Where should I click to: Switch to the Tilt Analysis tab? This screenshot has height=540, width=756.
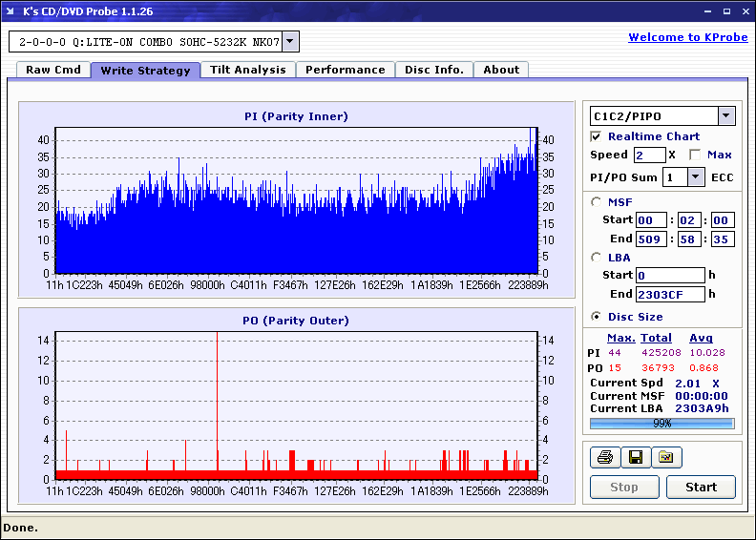(247, 70)
